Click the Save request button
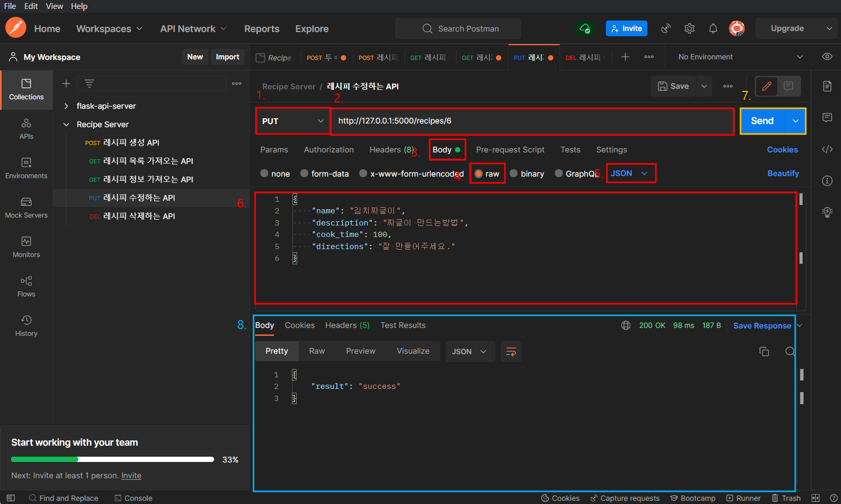The image size is (841, 504). click(673, 86)
